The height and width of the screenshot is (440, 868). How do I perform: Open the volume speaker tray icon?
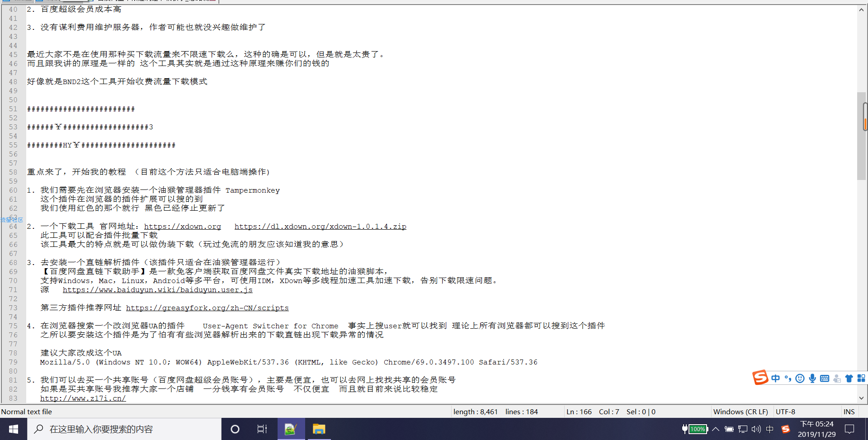(x=756, y=429)
